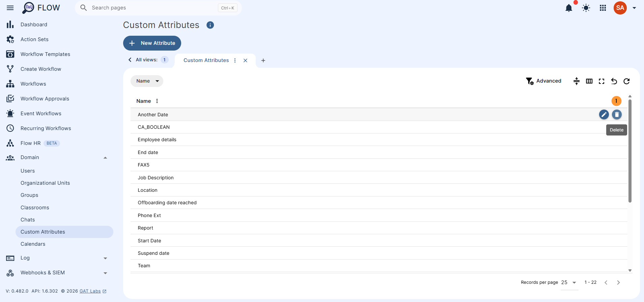Image resolution: width=644 pixels, height=302 pixels.
Task: Select the End date row
Action: [379, 152]
